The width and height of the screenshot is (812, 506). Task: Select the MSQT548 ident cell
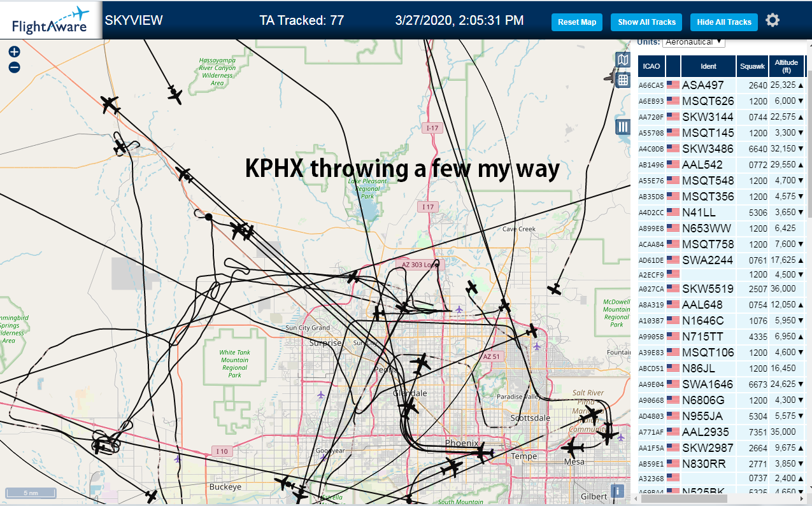pos(708,180)
